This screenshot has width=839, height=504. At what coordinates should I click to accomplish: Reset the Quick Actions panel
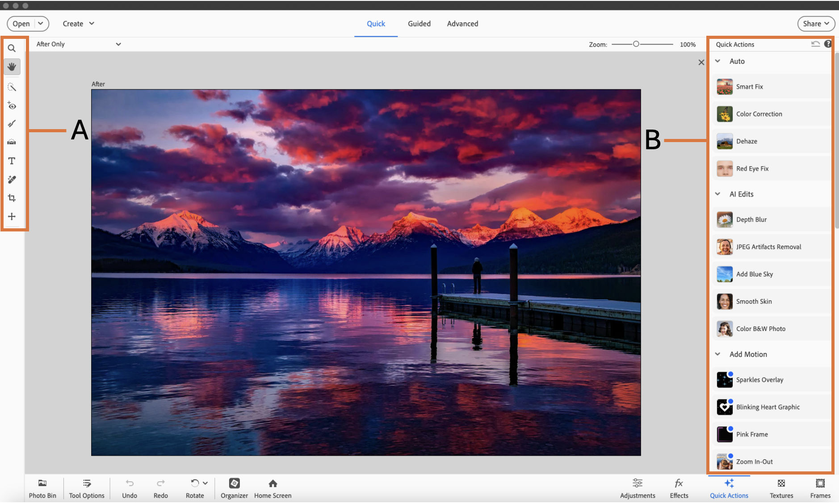[x=815, y=44]
